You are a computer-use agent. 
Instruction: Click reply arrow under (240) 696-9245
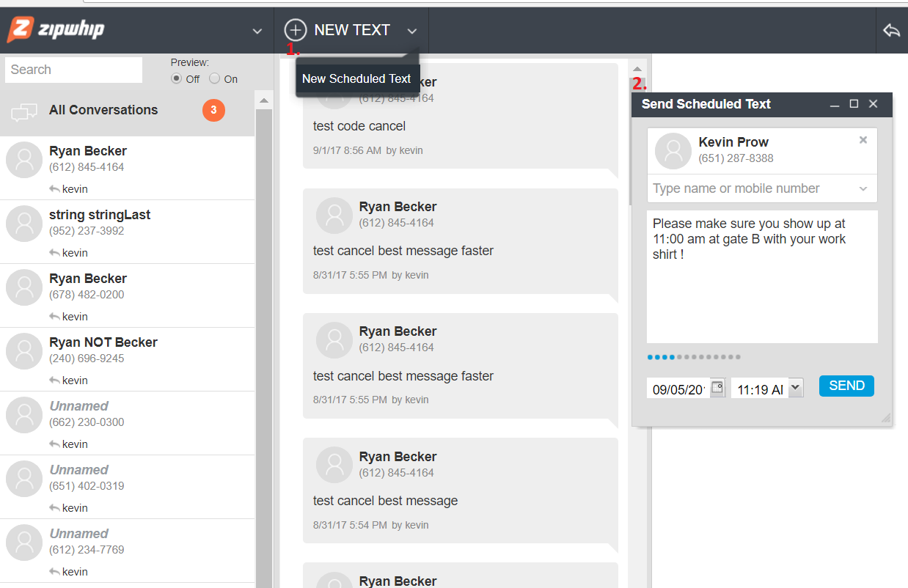54,380
